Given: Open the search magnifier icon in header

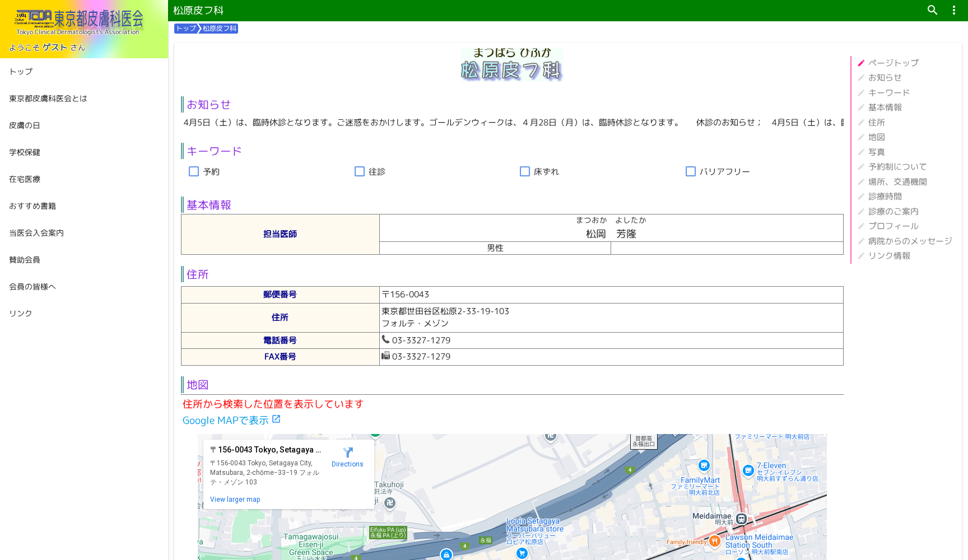Looking at the screenshot, I should [x=932, y=10].
